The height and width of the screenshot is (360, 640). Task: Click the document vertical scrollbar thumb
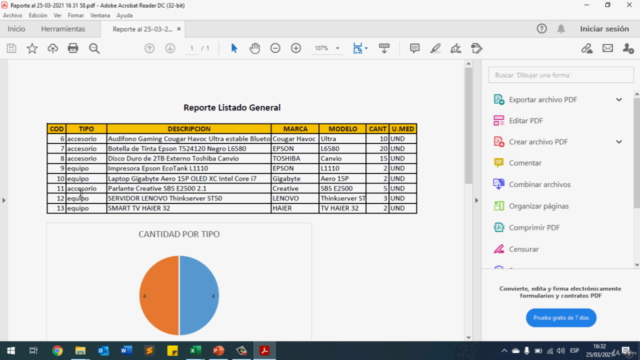pos(468,126)
